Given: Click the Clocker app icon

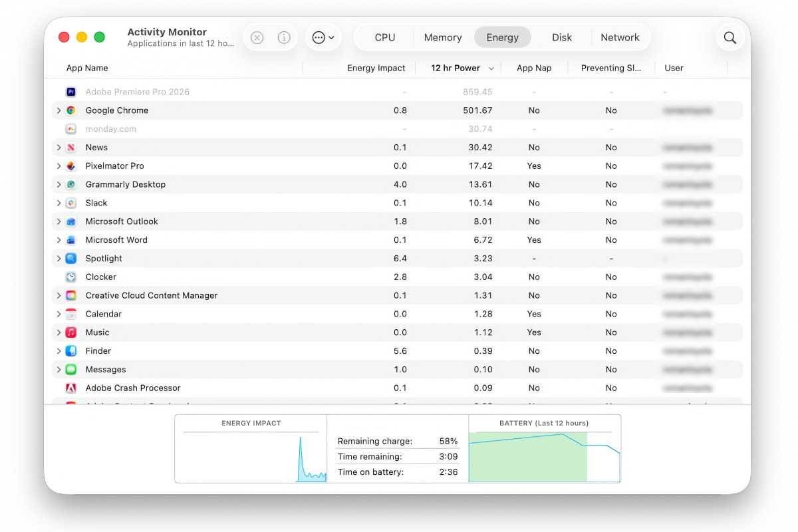Looking at the screenshot, I should click(71, 277).
